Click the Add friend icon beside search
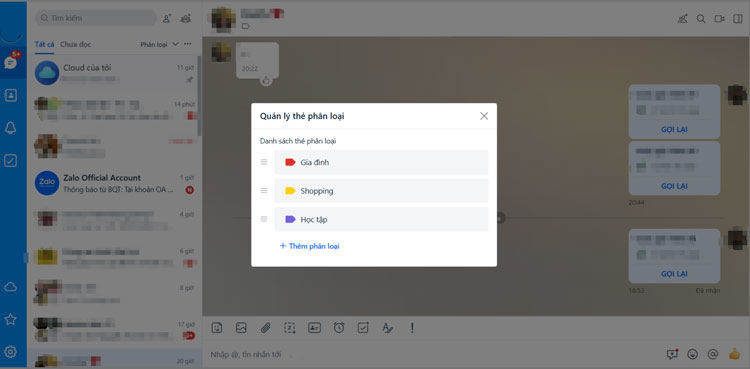 pyautogui.click(x=166, y=18)
